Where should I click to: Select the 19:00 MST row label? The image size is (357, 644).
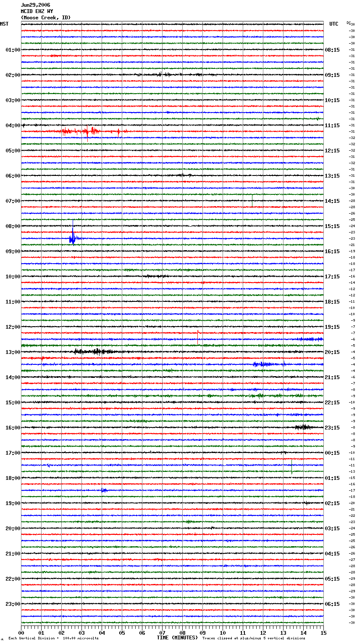pos(13,503)
